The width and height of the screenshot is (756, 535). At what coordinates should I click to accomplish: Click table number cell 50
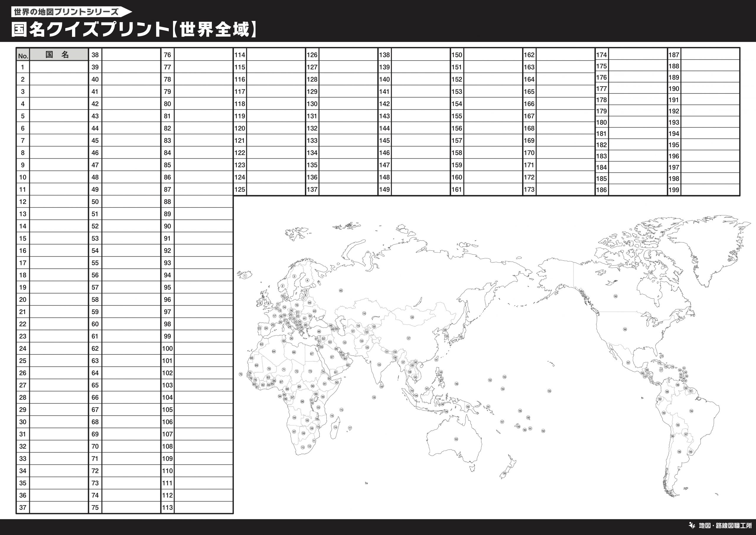pyautogui.click(x=95, y=202)
